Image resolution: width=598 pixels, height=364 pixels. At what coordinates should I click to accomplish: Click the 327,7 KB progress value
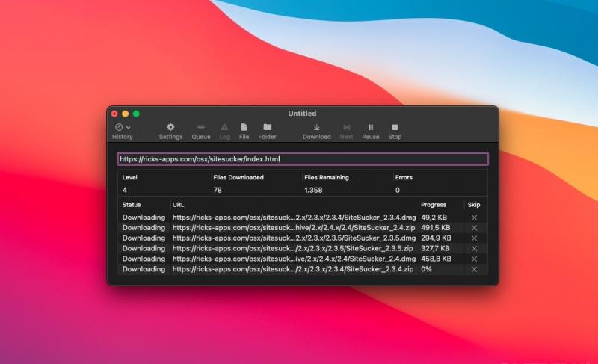(435, 248)
